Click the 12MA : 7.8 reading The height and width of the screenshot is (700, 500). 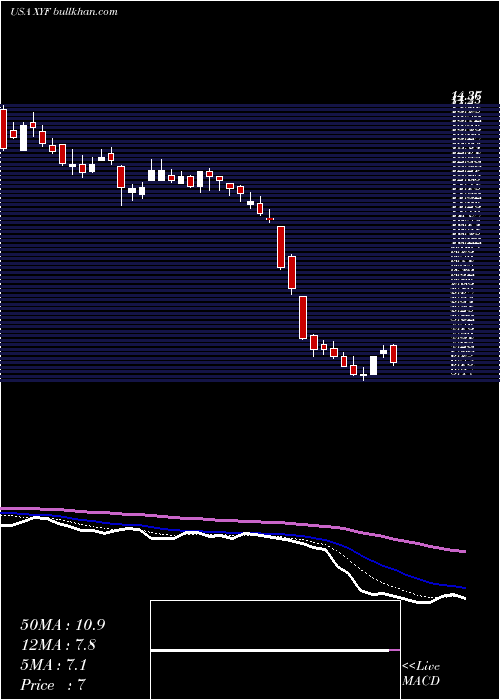tap(58, 645)
